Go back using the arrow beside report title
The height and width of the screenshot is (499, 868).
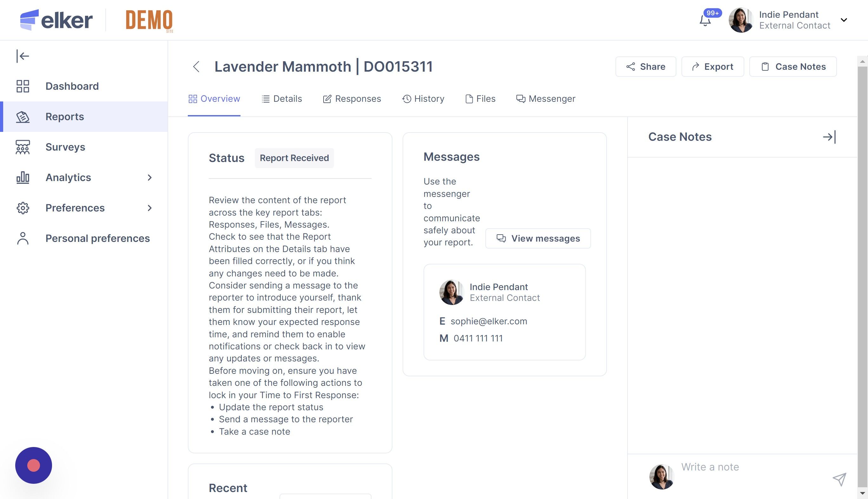(196, 67)
